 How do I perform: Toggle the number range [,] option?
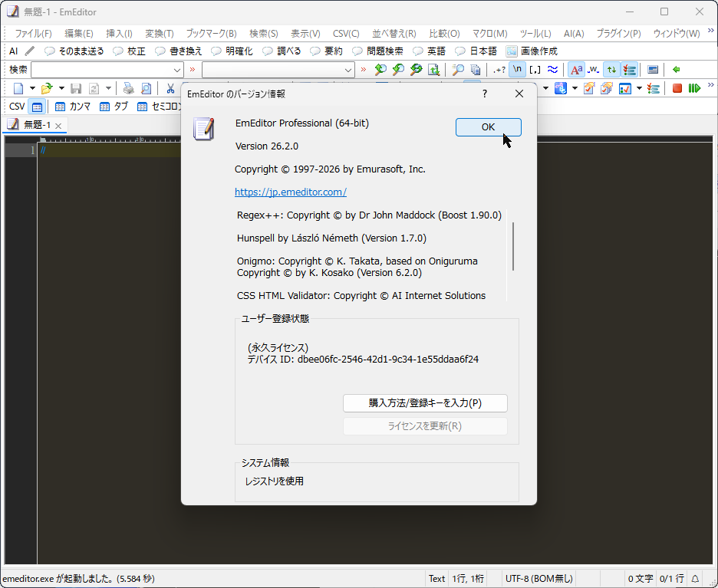(535, 70)
